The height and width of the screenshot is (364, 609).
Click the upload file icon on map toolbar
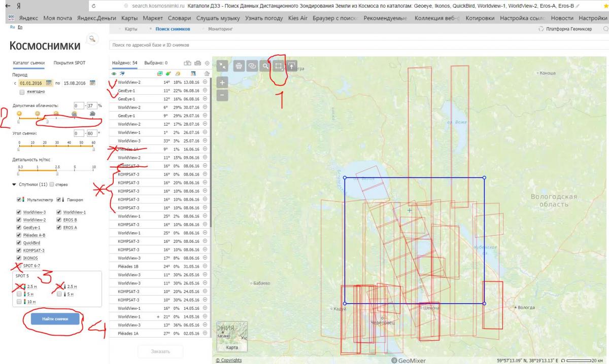292,66
